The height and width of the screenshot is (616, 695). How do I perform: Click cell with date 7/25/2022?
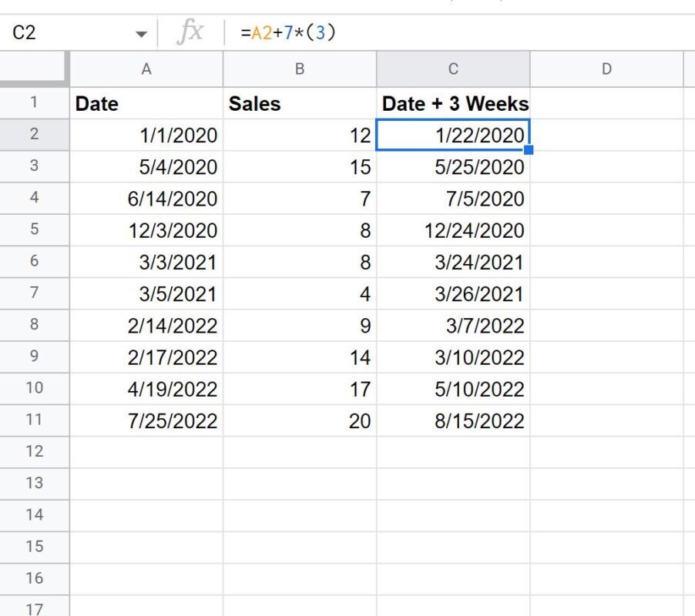tap(146, 420)
